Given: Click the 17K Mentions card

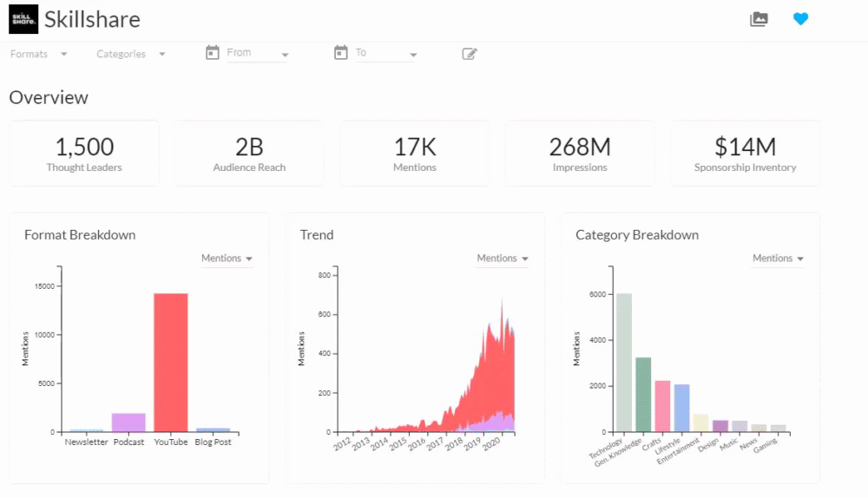Looking at the screenshot, I should [415, 154].
